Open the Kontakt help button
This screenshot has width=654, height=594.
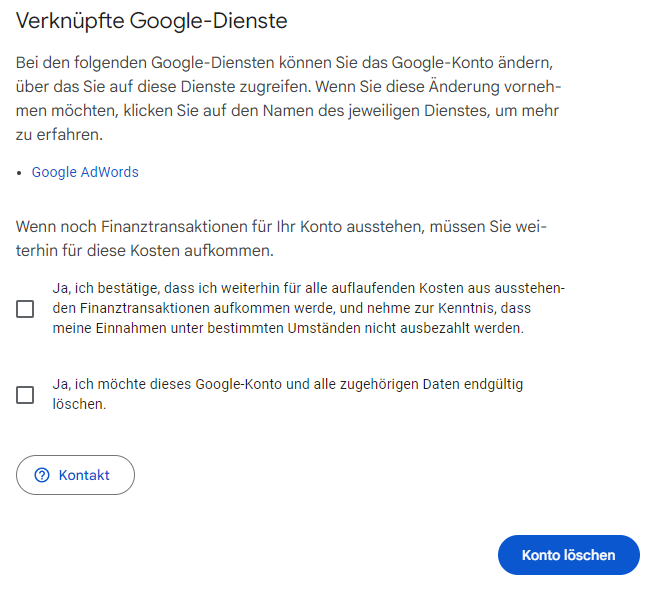click(x=75, y=475)
